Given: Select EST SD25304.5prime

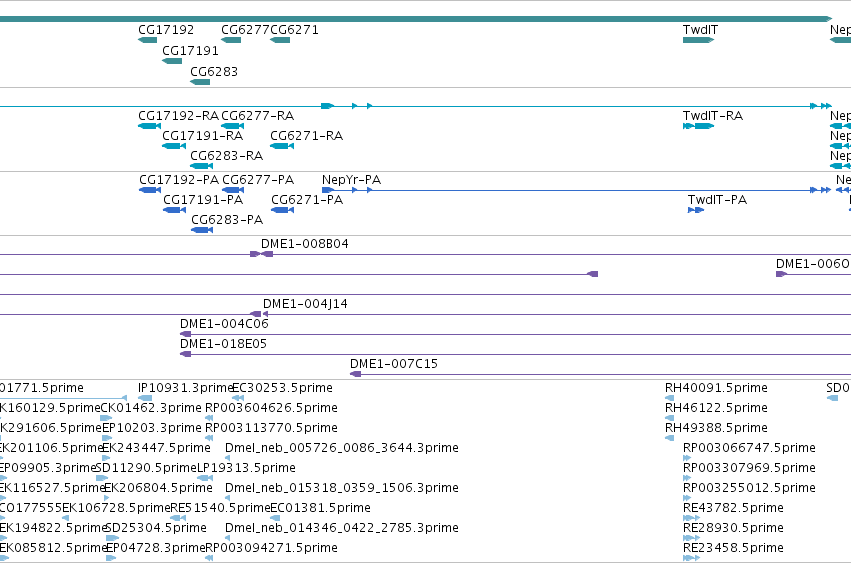Looking at the screenshot, I should pyautogui.click(x=155, y=529).
